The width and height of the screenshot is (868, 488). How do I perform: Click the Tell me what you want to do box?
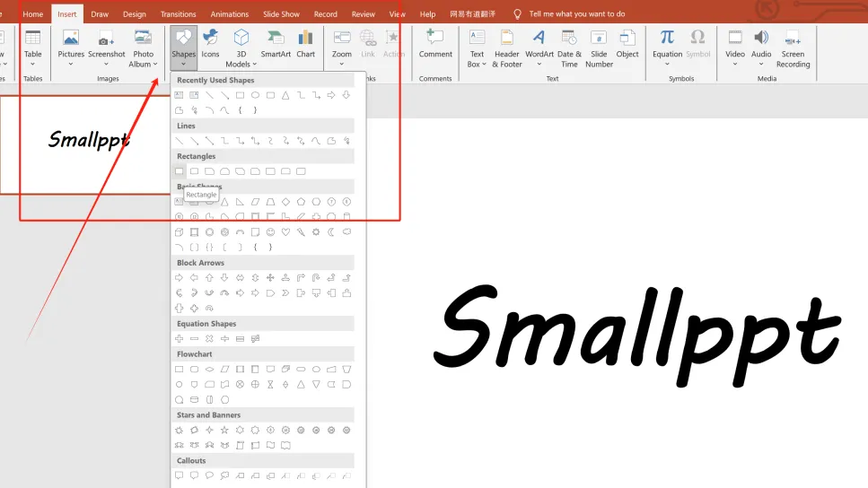click(x=577, y=13)
